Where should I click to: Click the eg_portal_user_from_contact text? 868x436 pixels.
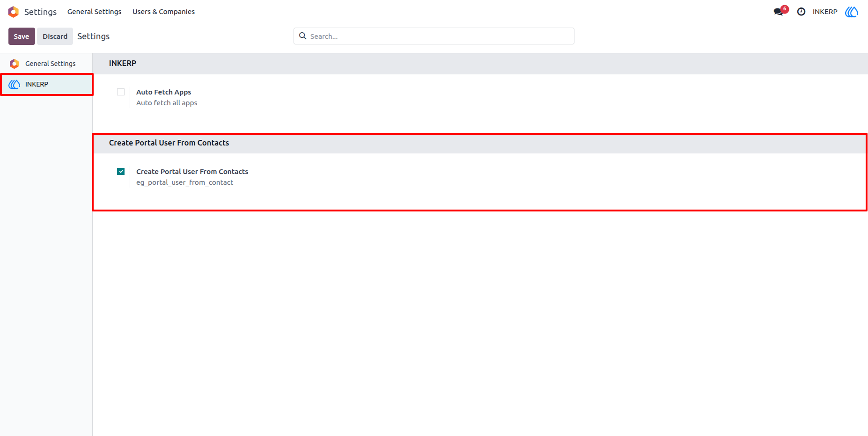pos(184,182)
